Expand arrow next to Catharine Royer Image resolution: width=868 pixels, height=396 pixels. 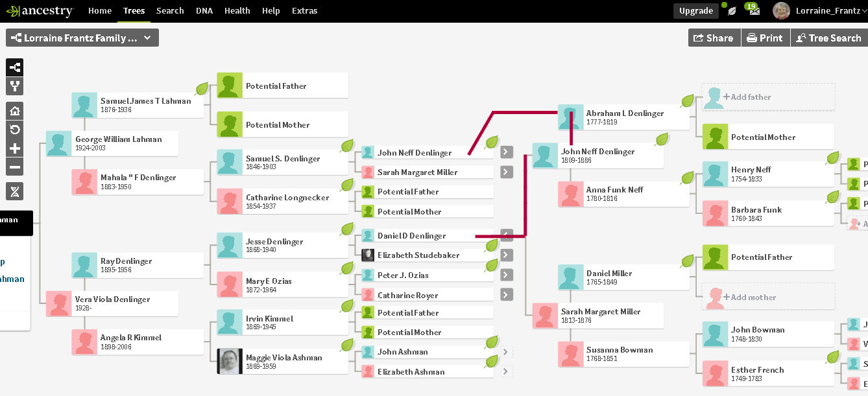tap(507, 295)
